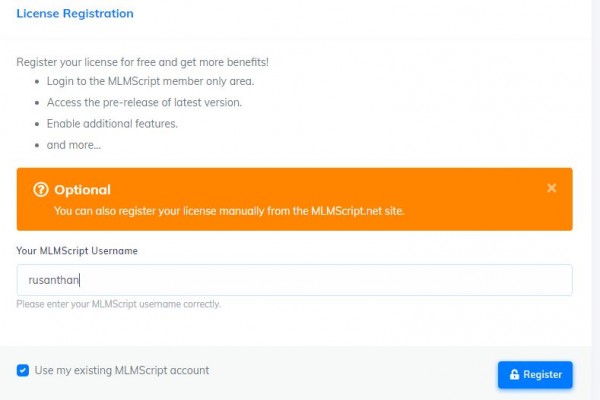This screenshot has width=600, height=400.
Task: Click the 'Please enter your MLMScript username' hint
Action: (119, 304)
